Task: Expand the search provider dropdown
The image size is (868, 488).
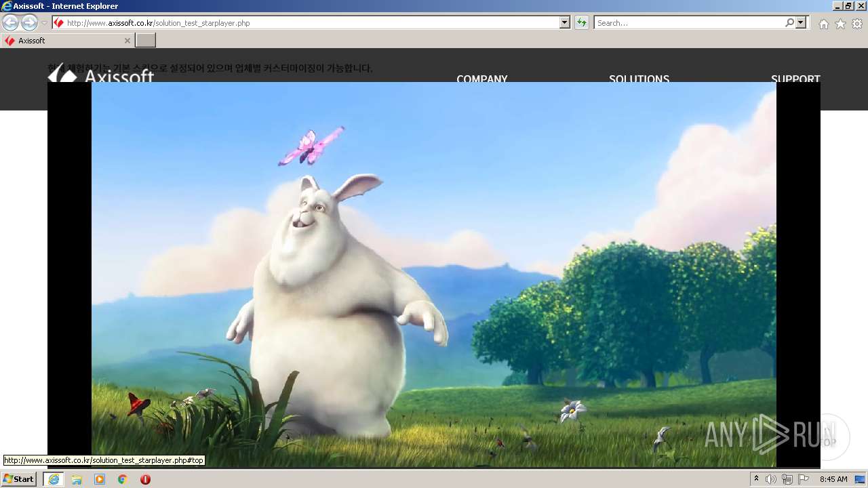Action: coord(802,23)
